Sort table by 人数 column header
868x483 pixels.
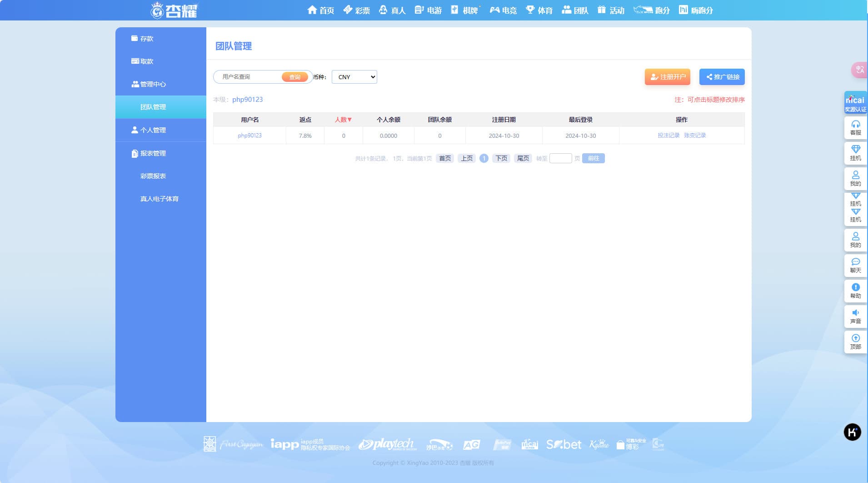tap(343, 120)
